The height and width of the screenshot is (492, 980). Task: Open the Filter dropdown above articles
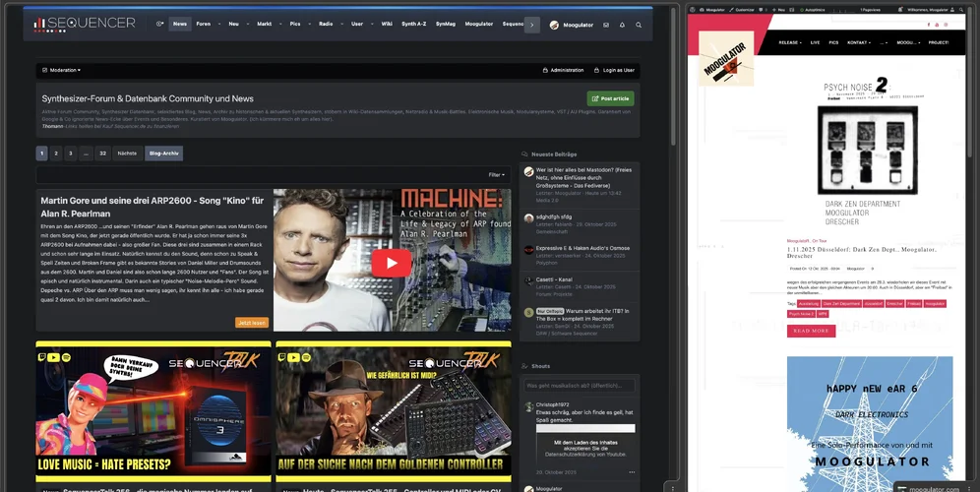(x=497, y=175)
